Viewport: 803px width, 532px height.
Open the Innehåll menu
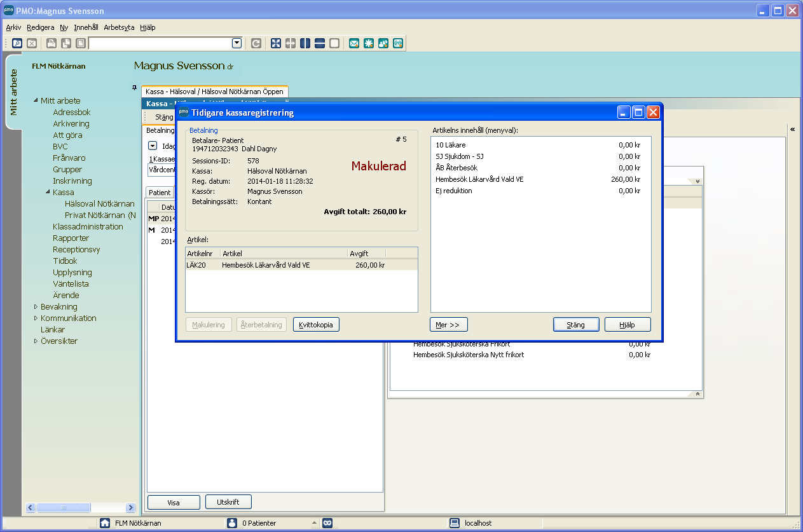coord(86,27)
